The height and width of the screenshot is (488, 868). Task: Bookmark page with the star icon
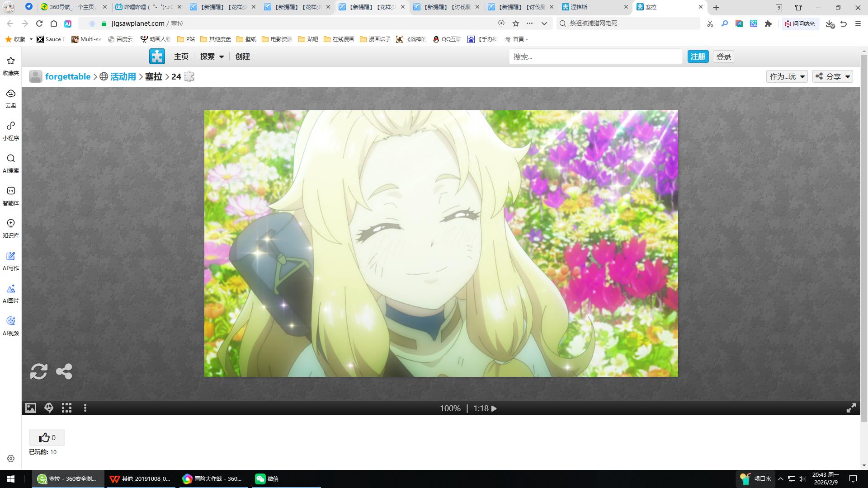(516, 23)
